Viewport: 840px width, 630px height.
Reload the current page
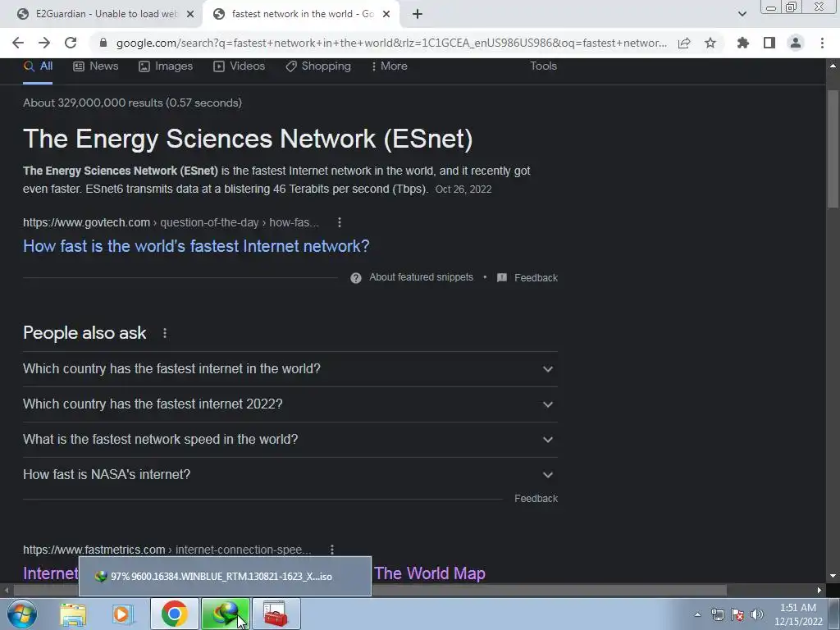[x=71, y=43]
